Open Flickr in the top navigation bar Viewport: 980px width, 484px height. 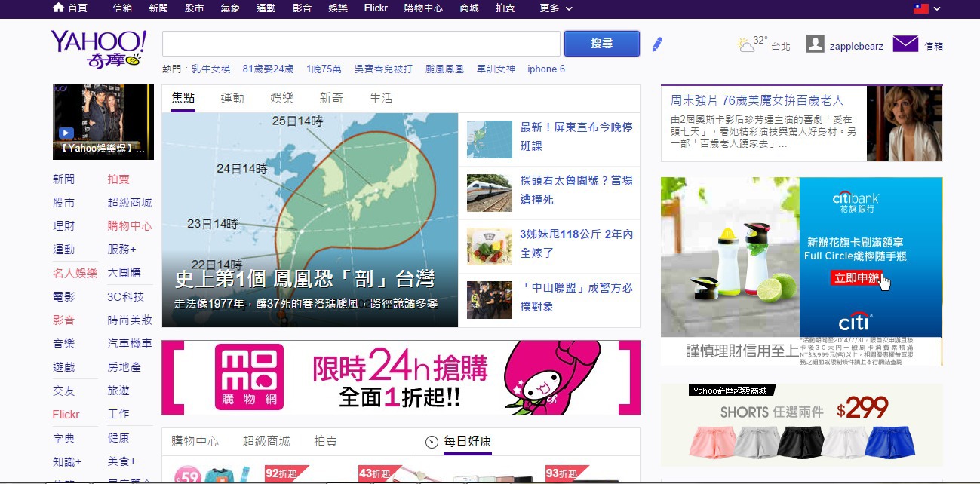pyautogui.click(x=376, y=8)
